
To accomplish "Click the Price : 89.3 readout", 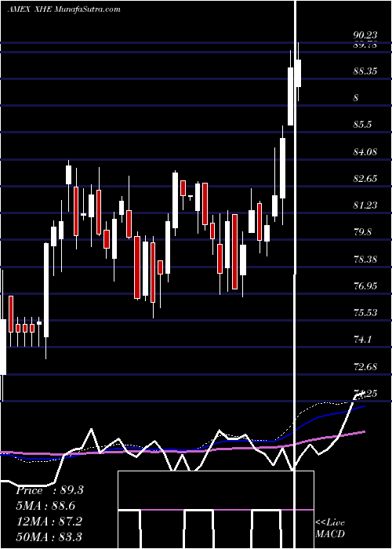I will tap(49, 490).
